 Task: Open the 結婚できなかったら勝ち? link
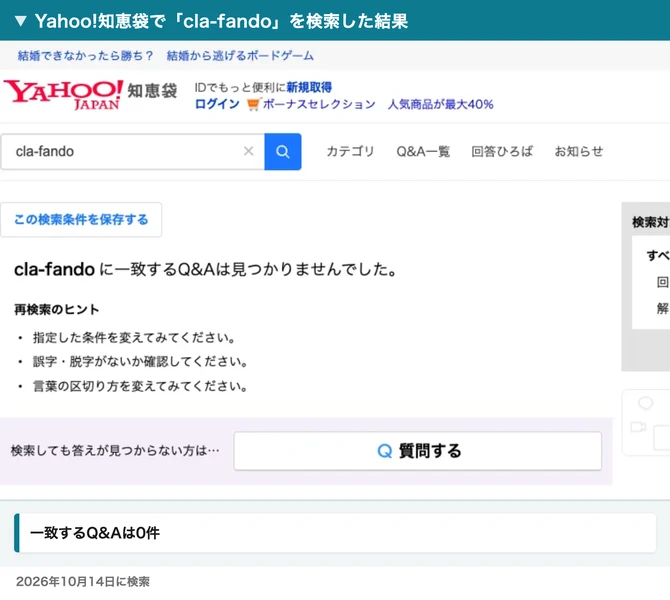click(85, 56)
